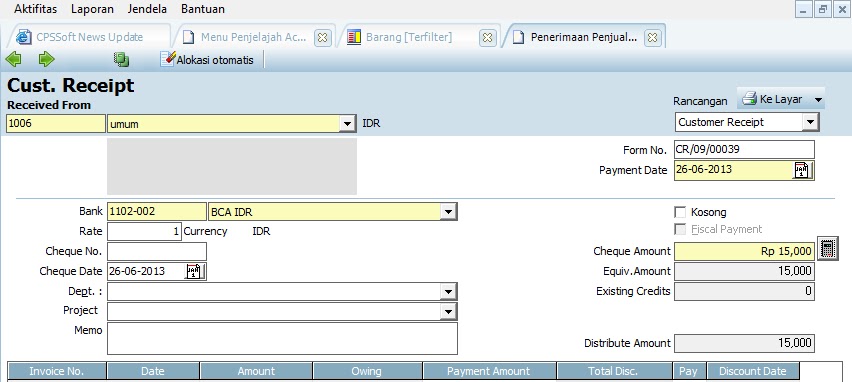Open the Jendela menu
Image resolution: width=852 pixels, height=382 pixels.
(x=147, y=9)
